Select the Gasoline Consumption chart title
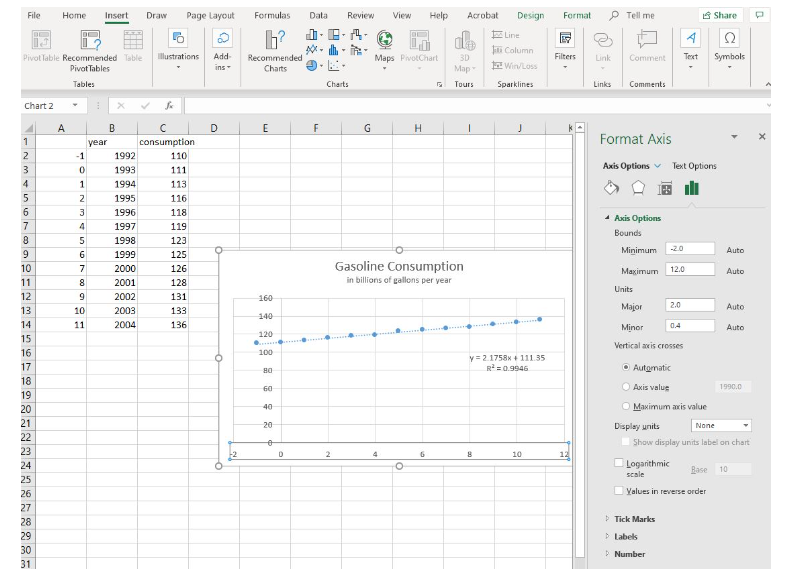Image resolution: width=788 pixels, height=578 pixels. pos(399,266)
